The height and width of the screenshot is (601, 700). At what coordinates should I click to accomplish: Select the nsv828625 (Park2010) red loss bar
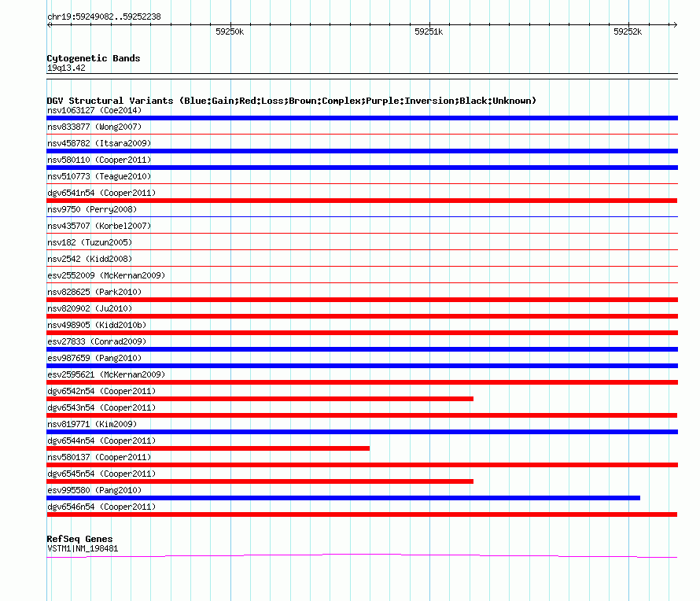[x=362, y=300]
